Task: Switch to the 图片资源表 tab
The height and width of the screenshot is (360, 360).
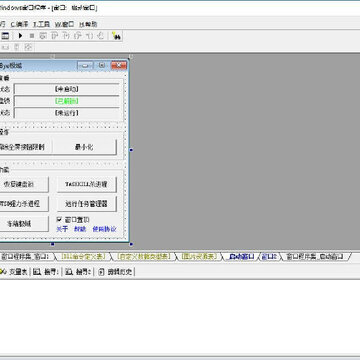Action: click(199, 256)
